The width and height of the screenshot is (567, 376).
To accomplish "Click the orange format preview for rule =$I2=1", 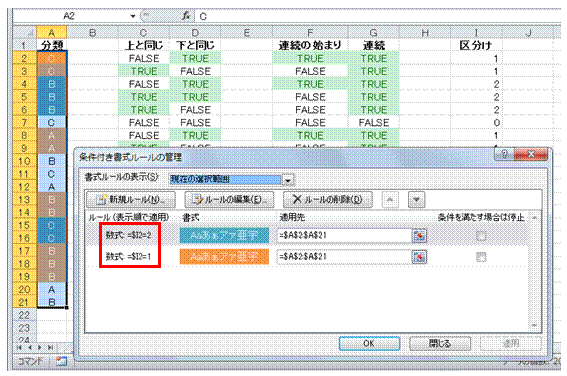I will pos(224,257).
